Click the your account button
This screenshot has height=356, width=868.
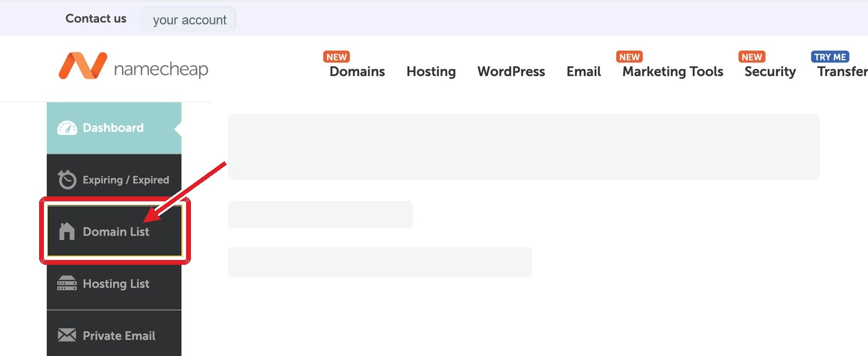coord(188,20)
